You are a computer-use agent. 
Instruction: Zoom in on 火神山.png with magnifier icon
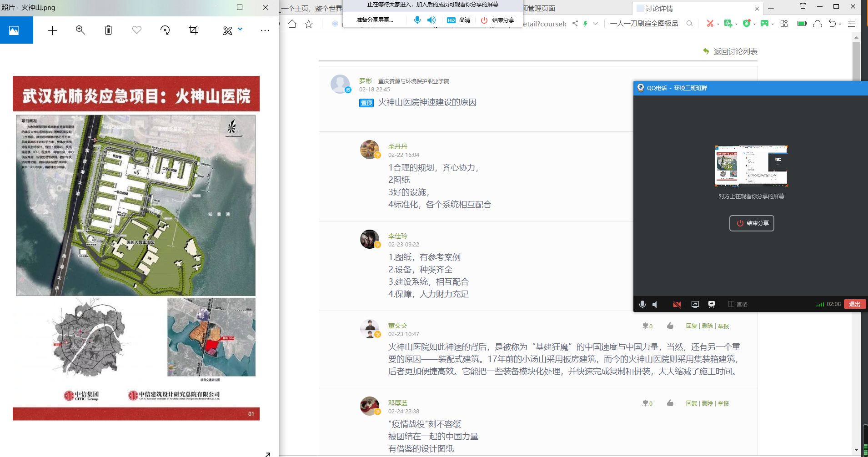tap(80, 30)
